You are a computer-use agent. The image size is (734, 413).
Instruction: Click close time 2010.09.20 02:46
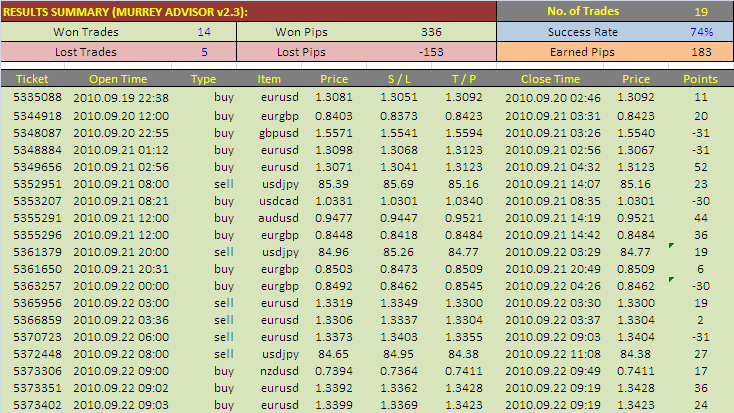point(553,97)
